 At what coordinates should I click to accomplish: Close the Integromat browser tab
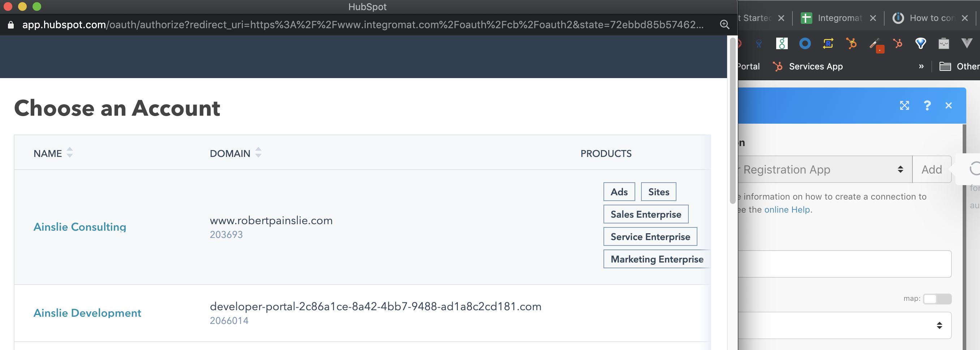873,18
